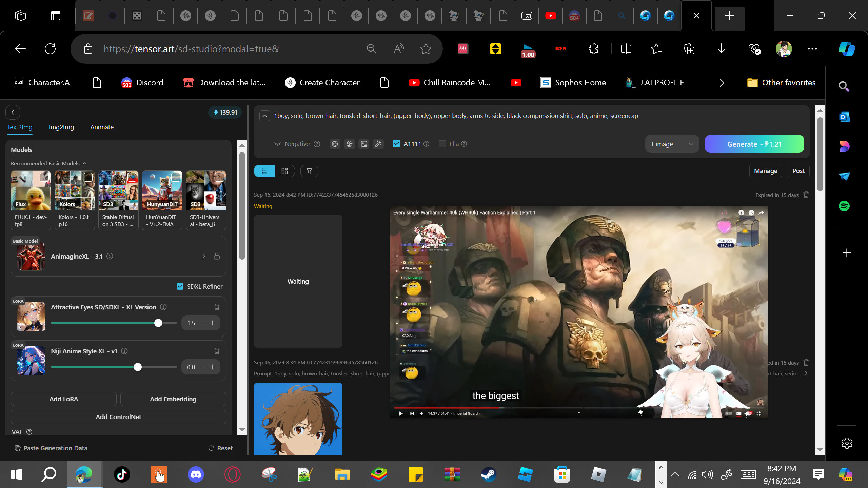Adjust the Niji Anime Style weight slider
This screenshot has height=488, width=868.
click(x=114, y=367)
